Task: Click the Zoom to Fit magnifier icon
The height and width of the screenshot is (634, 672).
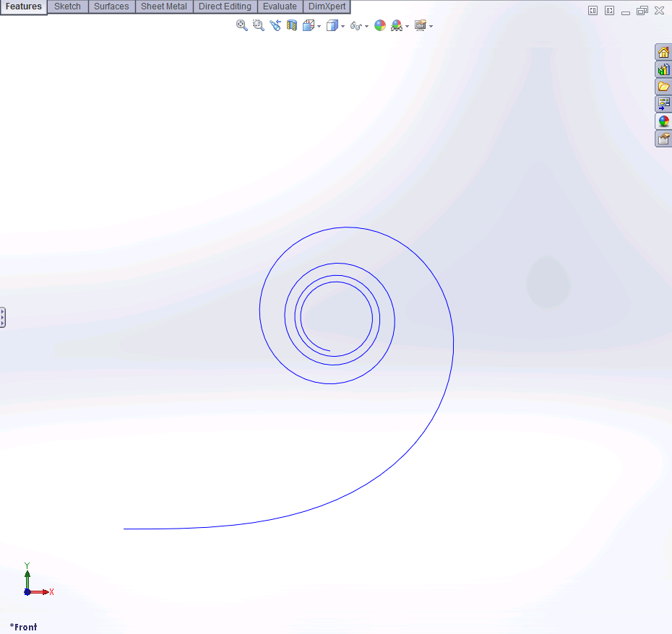Action: point(242,26)
